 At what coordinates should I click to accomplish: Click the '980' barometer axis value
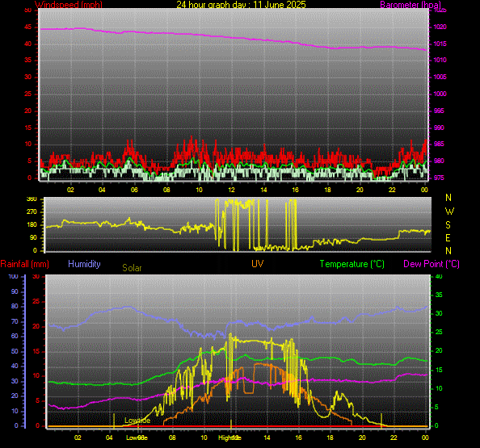(439, 161)
